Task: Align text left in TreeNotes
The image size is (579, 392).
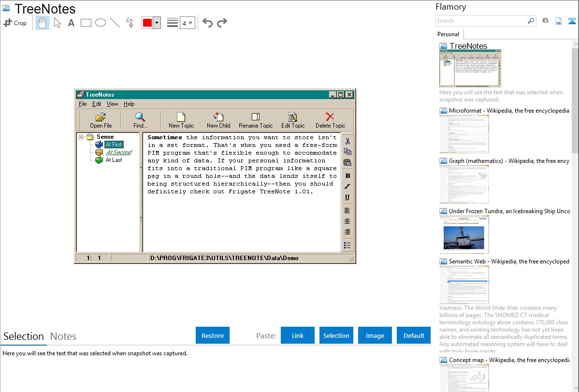Action: [347, 211]
